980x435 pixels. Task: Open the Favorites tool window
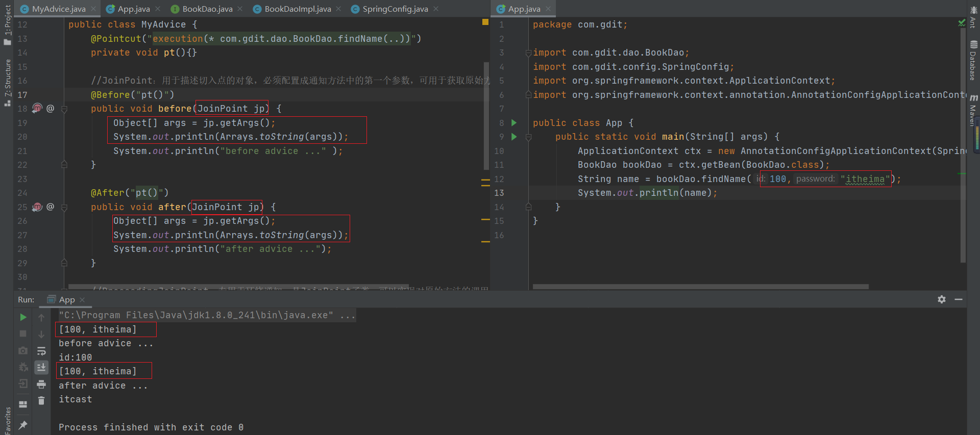tap(7, 421)
